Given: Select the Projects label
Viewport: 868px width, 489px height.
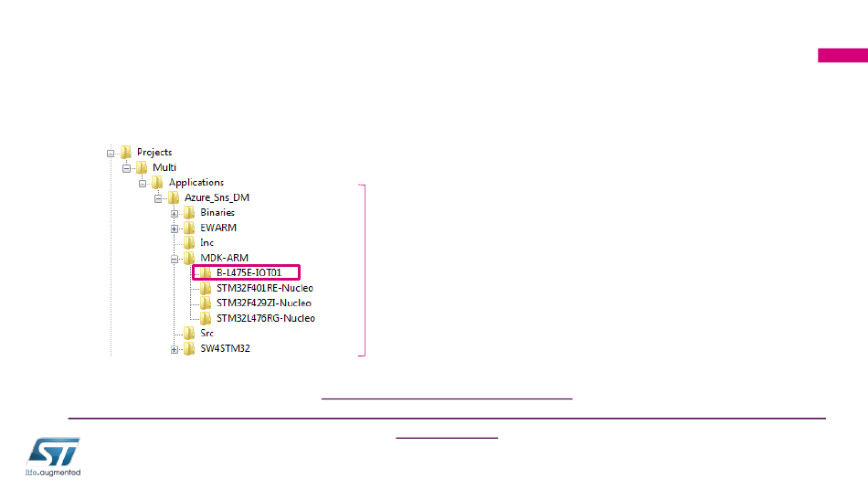Looking at the screenshot, I should (x=154, y=153).
